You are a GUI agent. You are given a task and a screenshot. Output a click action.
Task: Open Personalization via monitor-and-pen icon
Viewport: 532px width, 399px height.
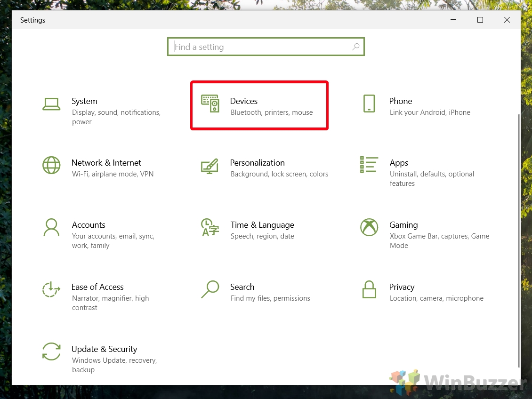tap(210, 166)
